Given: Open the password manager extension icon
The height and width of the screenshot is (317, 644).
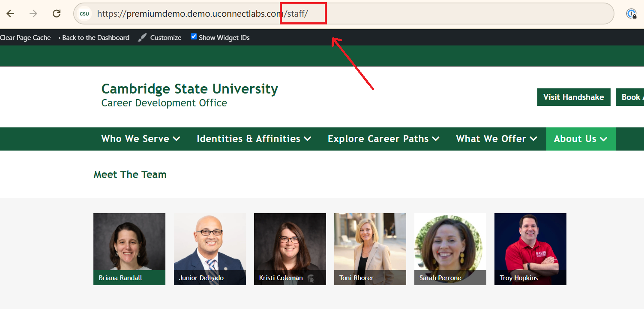Looking at the screenshot, I should tap(631, 14).
